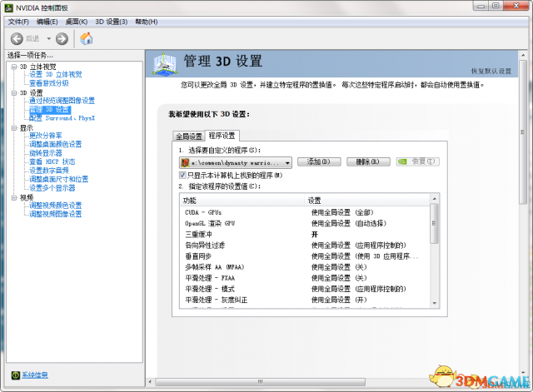Screen dimensions: 533x392
Task: Select the 平滑处理 - 灰度纠正 row
Action: (x=305, y=300)
